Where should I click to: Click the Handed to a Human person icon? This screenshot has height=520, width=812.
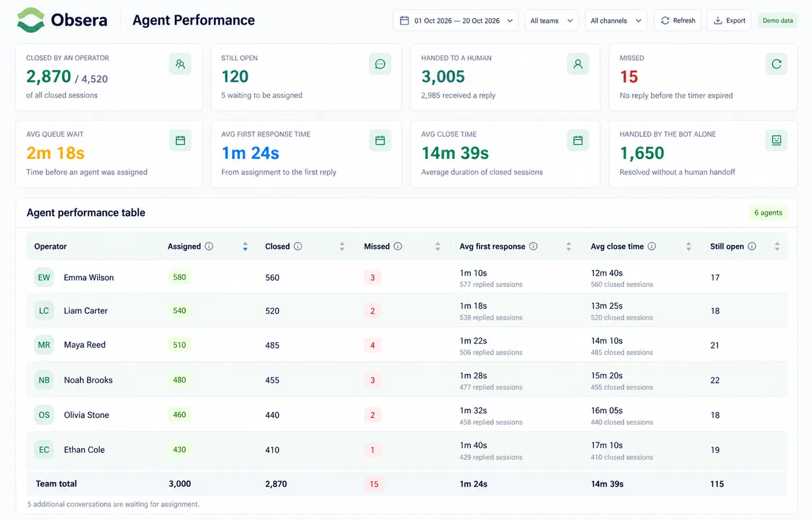click(578, 64)
